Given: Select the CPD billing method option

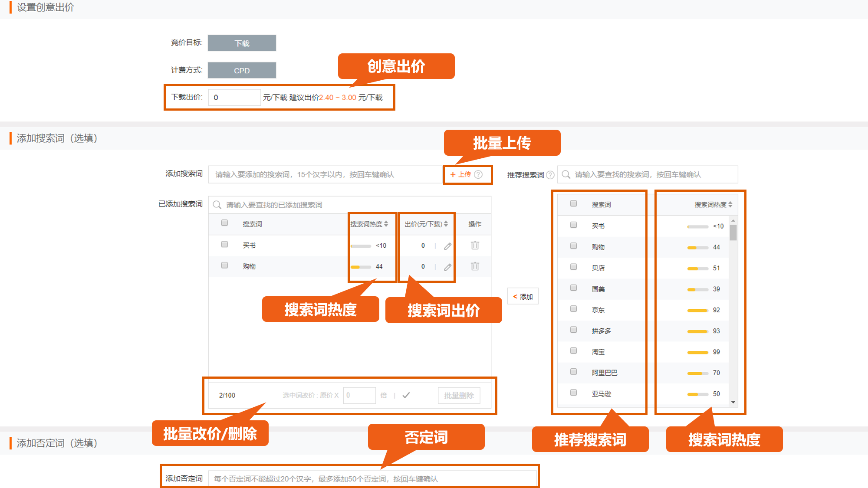Looking at the screenshot, I should pyautogui.click(x=242, y=70).
